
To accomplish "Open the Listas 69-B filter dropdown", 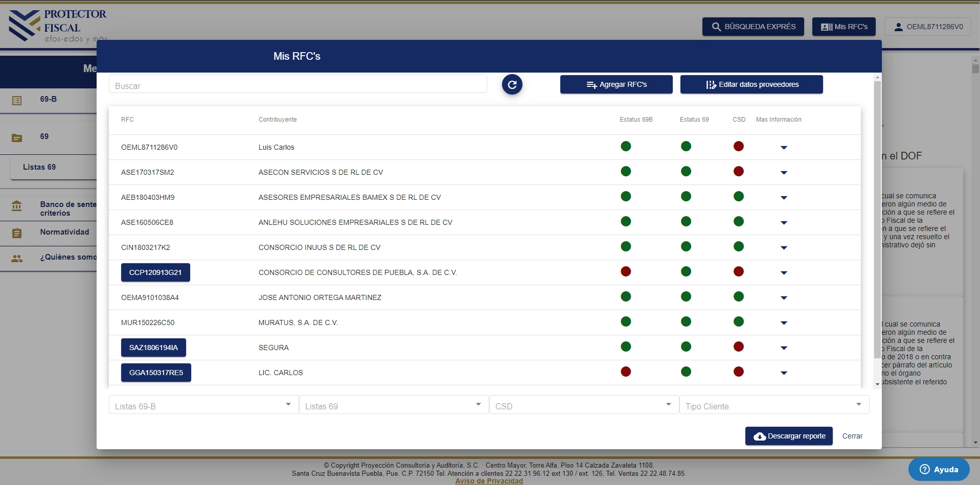I will click(x=203, y=405).
